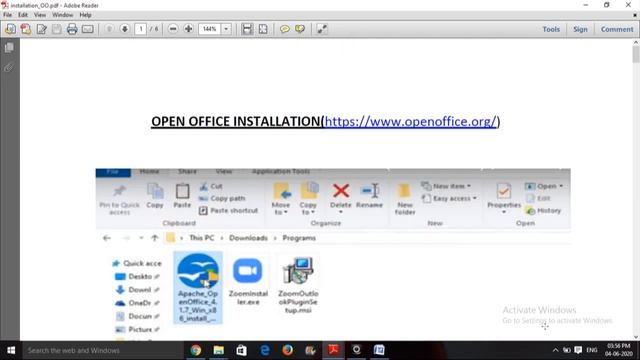640x360 pixels.
Task: Open the View menu
Action: (x=40, y=15)
